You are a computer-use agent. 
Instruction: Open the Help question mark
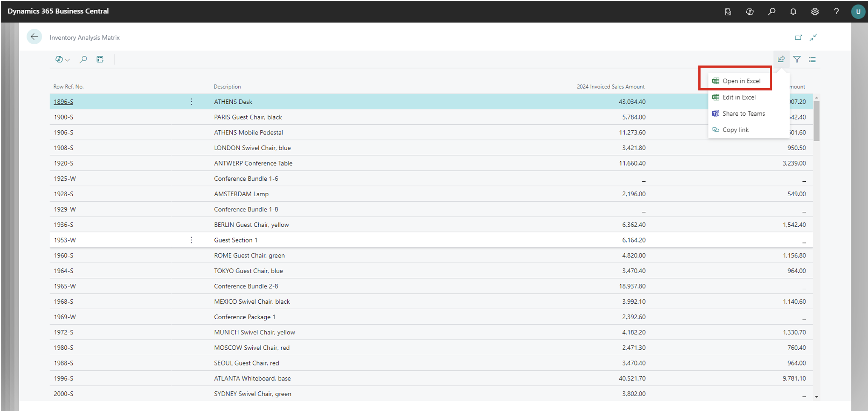(837, 12)
